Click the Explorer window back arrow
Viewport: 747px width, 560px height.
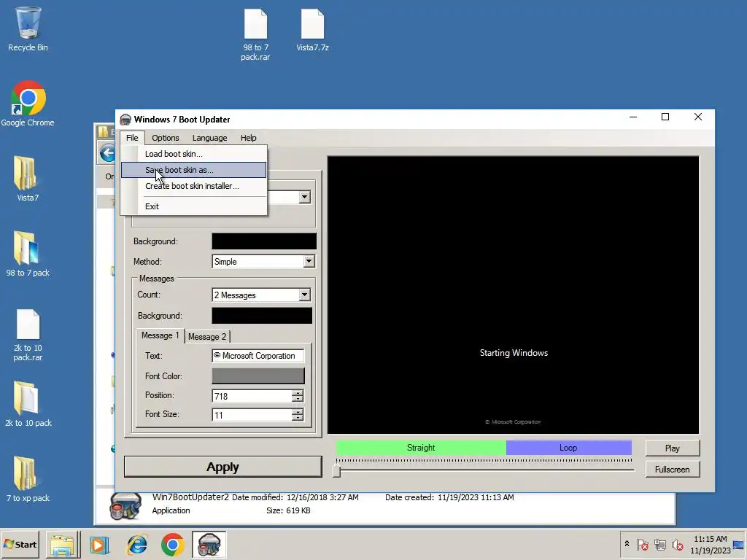[x=108, y=153]
